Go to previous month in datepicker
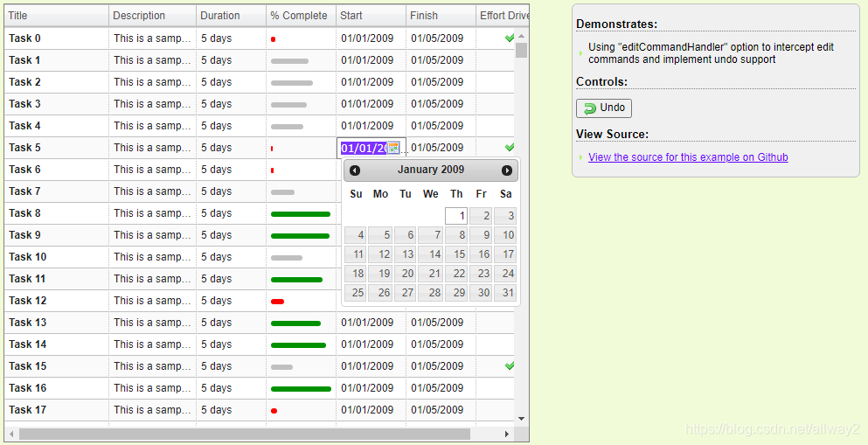Screen dimensions: 868x445 point(355,170)
